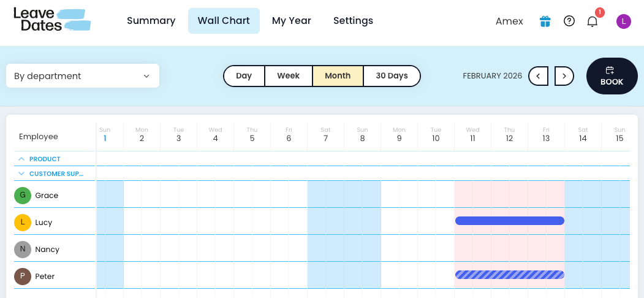This screenshot has height=298, width=644.
Task: Open the help question mark icon
Action: tap(569, 21)
